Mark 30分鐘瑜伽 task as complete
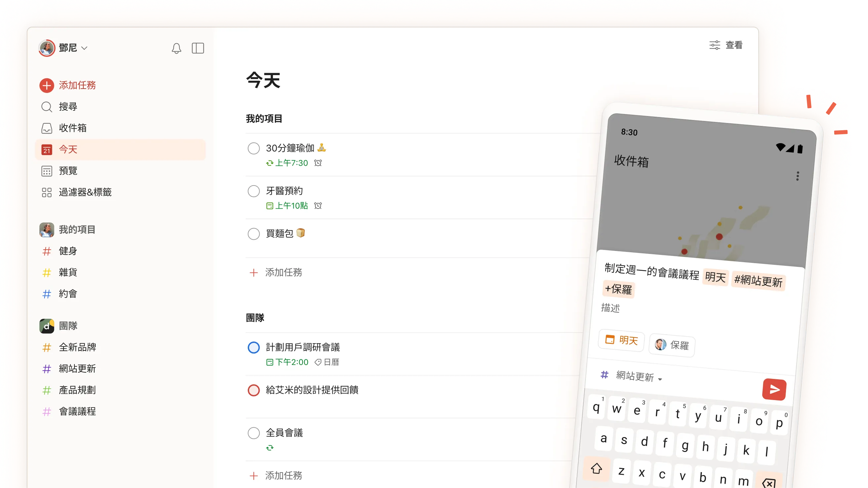The height and width of the screenshot is (488, 868). tap(253, 148)
